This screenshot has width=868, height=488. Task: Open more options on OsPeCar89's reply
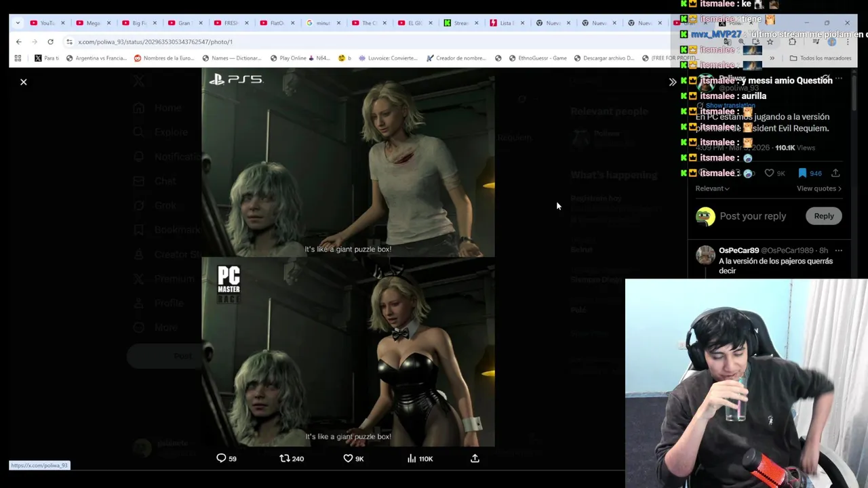coord(839,251)
